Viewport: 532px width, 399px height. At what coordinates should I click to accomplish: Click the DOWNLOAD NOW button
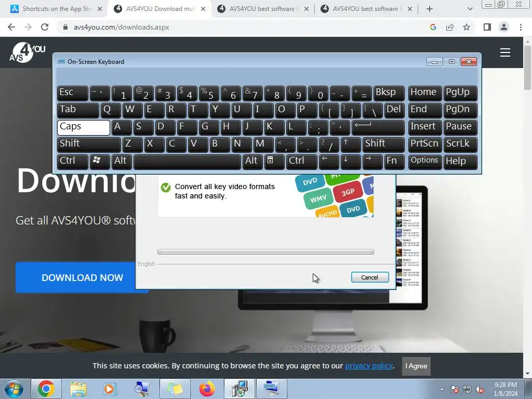pyautogui.click(x=82, y=277)
